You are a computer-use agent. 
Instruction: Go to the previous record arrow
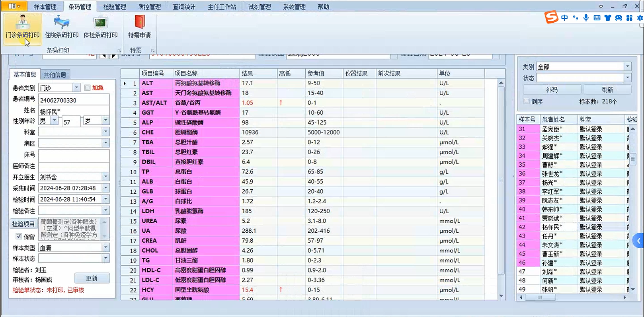[x=103, y=55]
